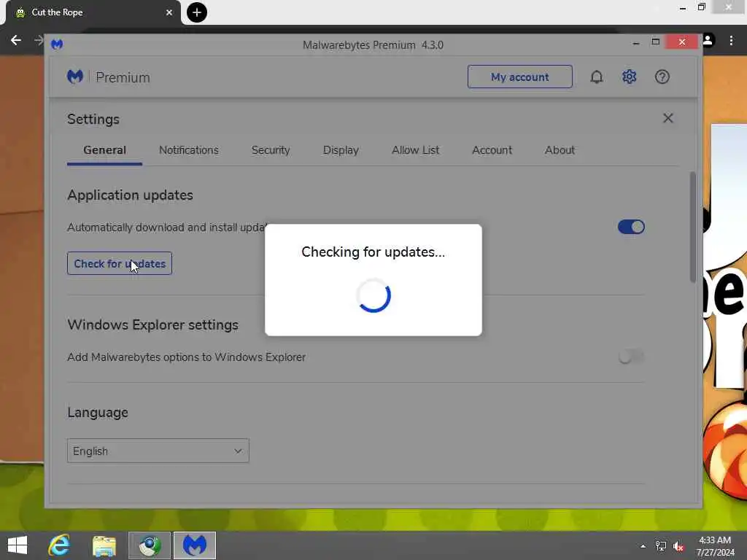Image resolution: width=747 pixels, height=560 pixels.
Task: Launch Internet Explorer from taskbar
Action: [x=59, y=545]
